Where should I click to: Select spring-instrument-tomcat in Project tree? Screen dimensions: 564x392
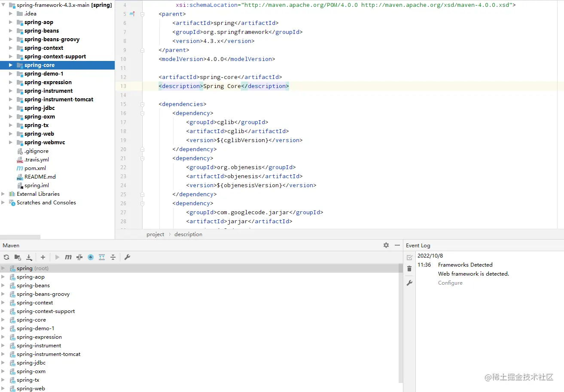(59, 100)
